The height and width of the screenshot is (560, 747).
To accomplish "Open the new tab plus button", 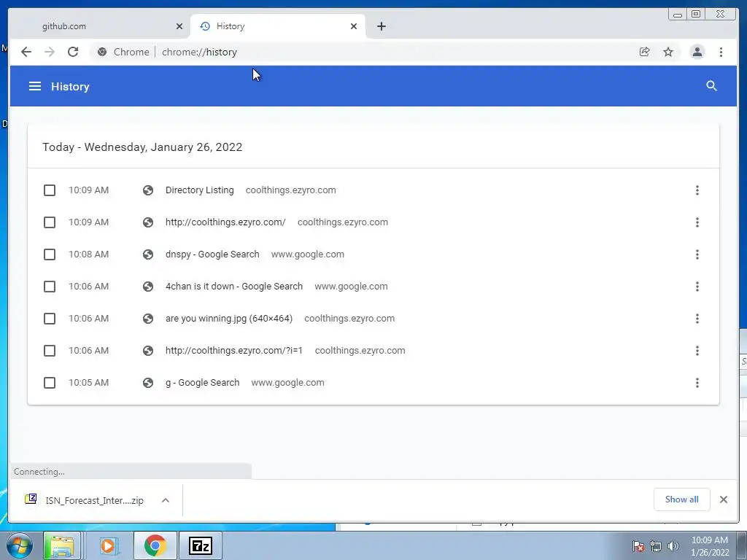I will (381, 26).
